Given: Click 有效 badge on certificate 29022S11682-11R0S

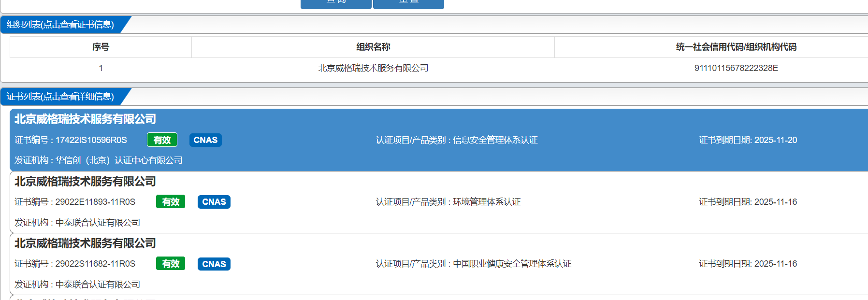Looking at the screenshot, I should 171,264.
